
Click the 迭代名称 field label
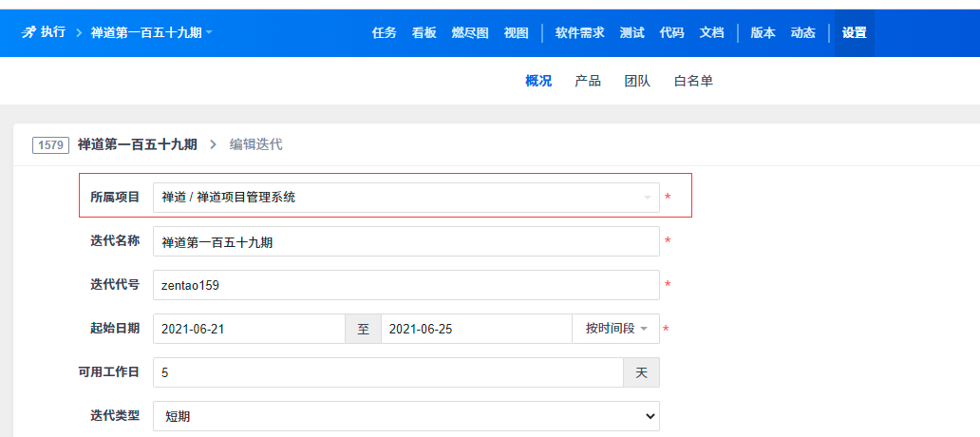115,240
